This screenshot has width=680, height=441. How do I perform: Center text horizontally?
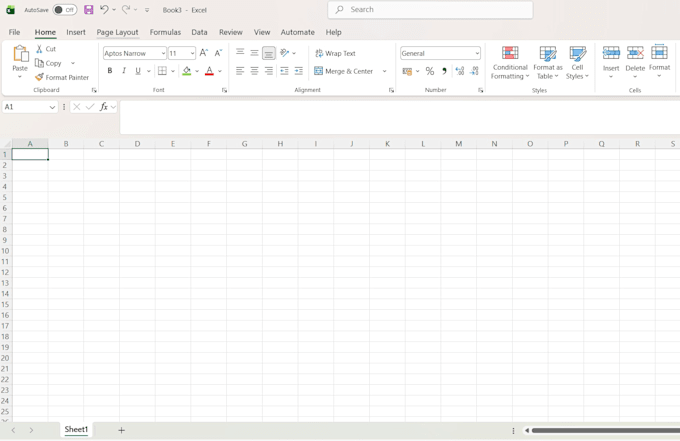pyautogui.click(x=254, y=71)
